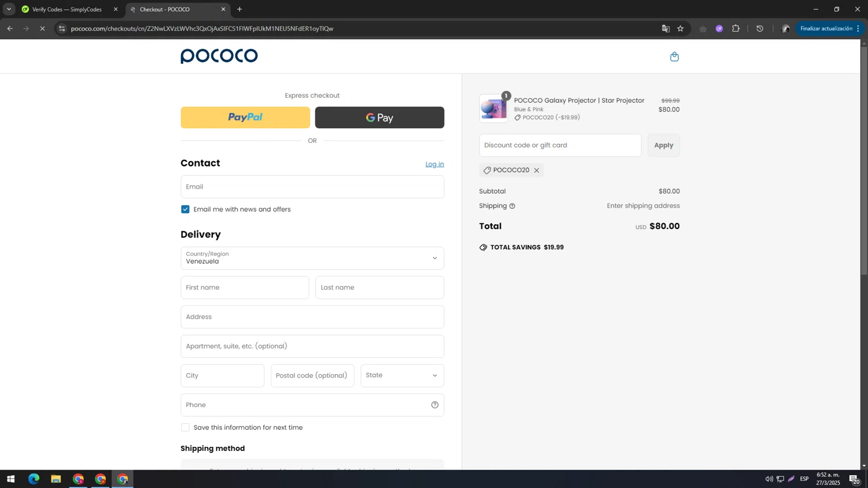Check Save this information for next time

pyautogui.click(x=185, y=427)
